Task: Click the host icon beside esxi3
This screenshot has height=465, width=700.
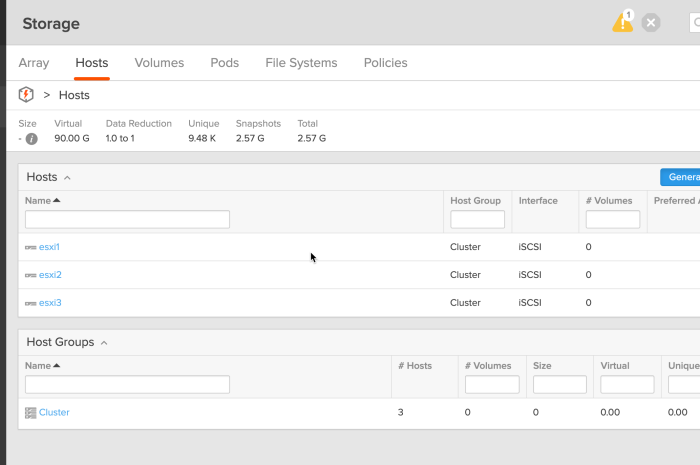Action: pos(30,303)
